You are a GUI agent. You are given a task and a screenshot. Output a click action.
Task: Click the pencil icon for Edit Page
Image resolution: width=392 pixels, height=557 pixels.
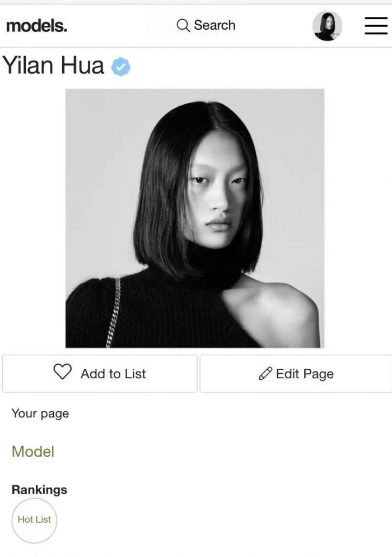pyautogui.click(x=265, y=374)
